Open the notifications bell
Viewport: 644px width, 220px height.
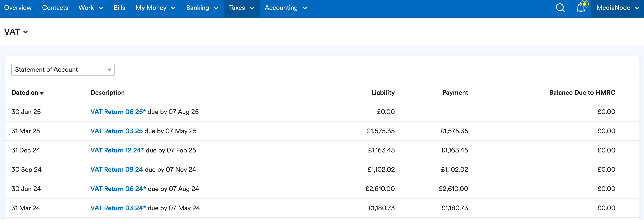coord(580,8)
